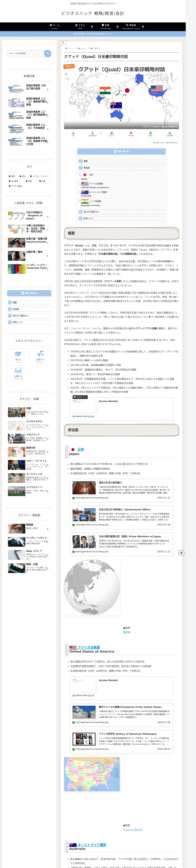Expand the 情報源 submenu arrow
The height and width of the screenshot is (868, 196).
[143, 27]
